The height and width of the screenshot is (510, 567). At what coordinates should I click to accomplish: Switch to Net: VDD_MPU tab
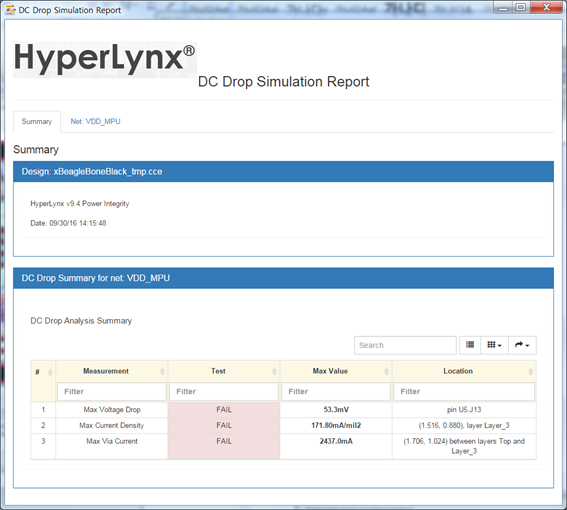point(95,122)
